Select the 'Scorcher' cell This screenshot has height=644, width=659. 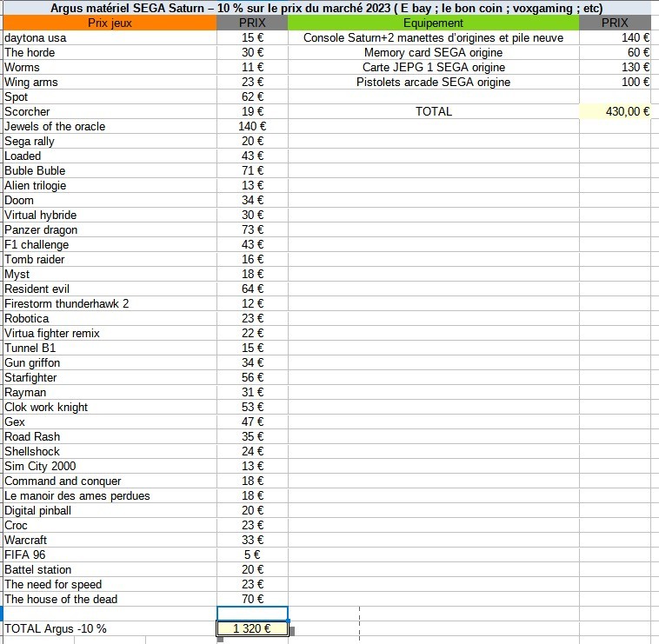pyautogui.click(x=110, y=111)
